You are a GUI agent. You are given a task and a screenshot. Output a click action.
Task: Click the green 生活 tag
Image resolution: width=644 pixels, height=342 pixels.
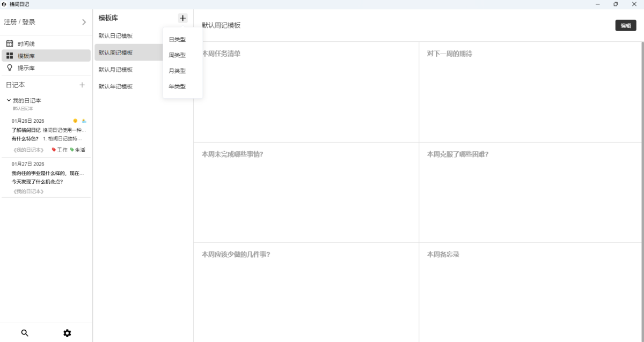point(77,150)
